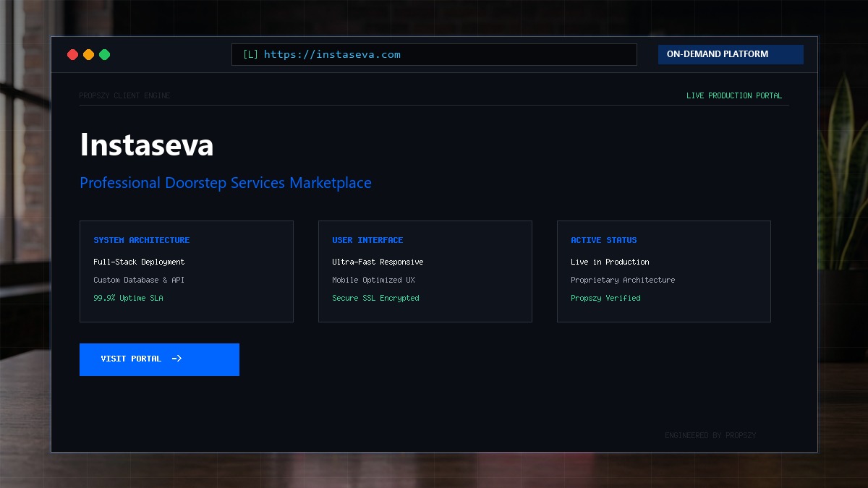868x488 pixels.
Task: Click the red close window dot
Action: [x=72, y=54]
